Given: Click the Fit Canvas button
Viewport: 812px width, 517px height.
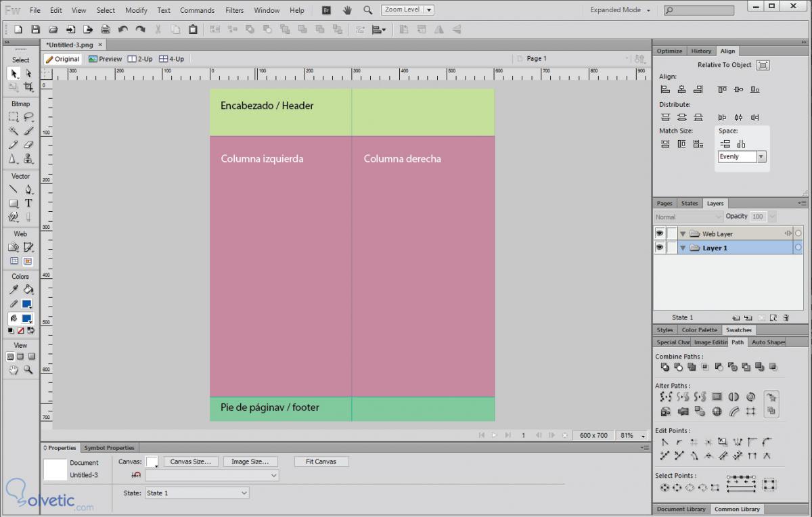Looking at the screenshot, I should [x=321, y=462].
